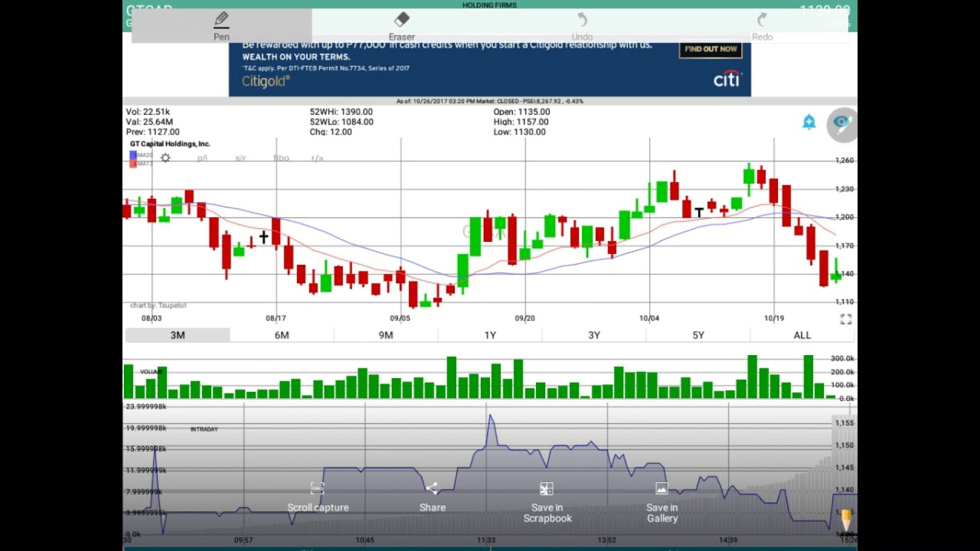
Task: Click the citi logo in ad
Action: (727, 79)
